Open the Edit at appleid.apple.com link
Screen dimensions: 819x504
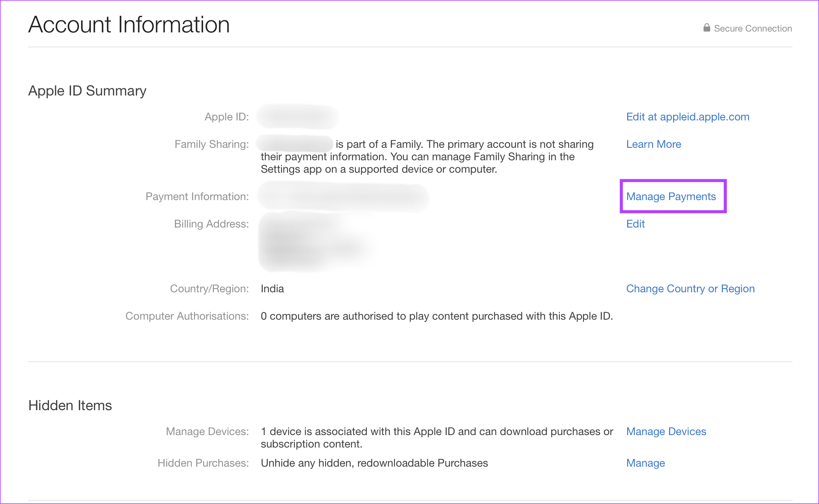[x=688, y=117]
